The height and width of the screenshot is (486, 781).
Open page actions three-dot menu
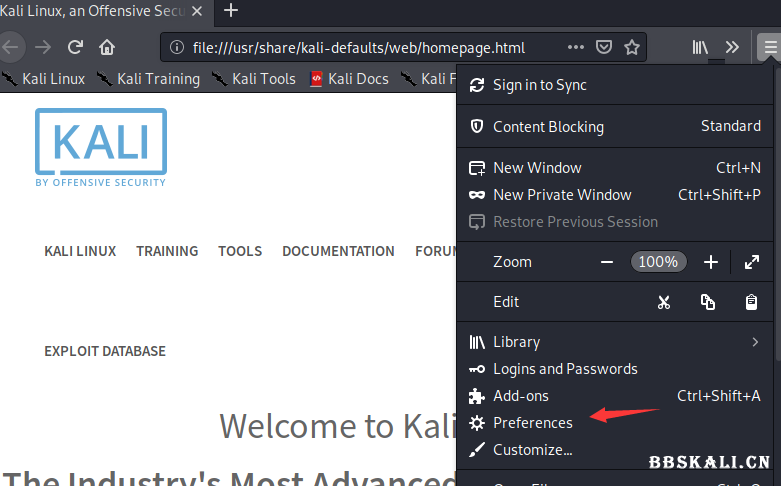click(x=576, y=47)
